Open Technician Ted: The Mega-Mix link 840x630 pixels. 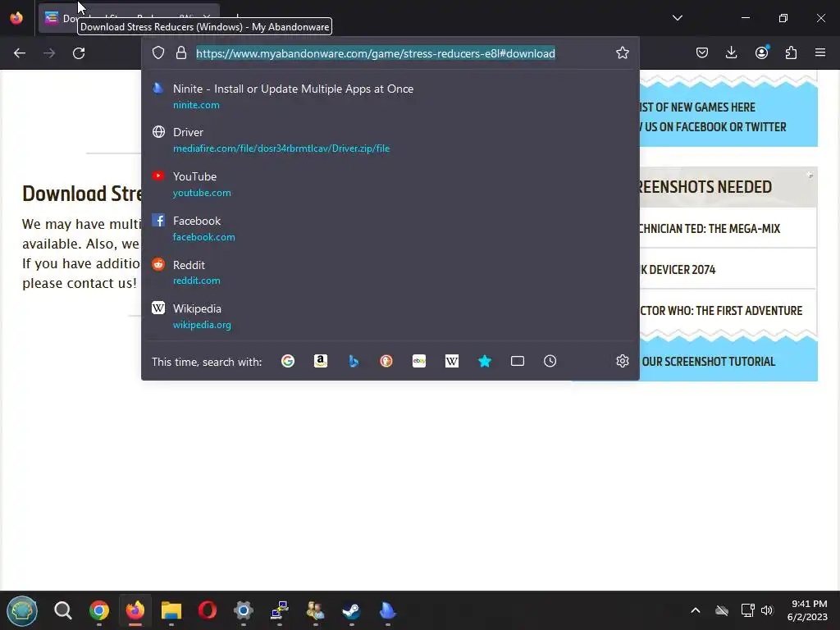pos(710,229)
